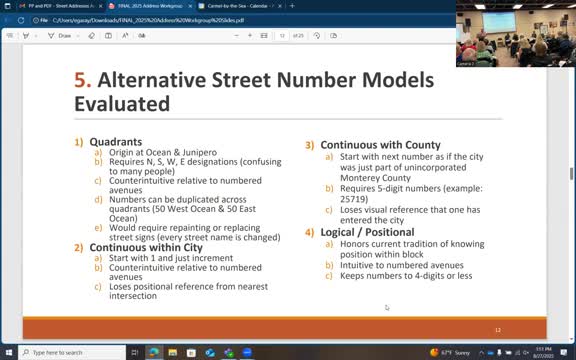The height and width of the screenshot is (360, 576).
Task: Expand the Draw options dropdown arrow
Action: click(x=78, y=36)
